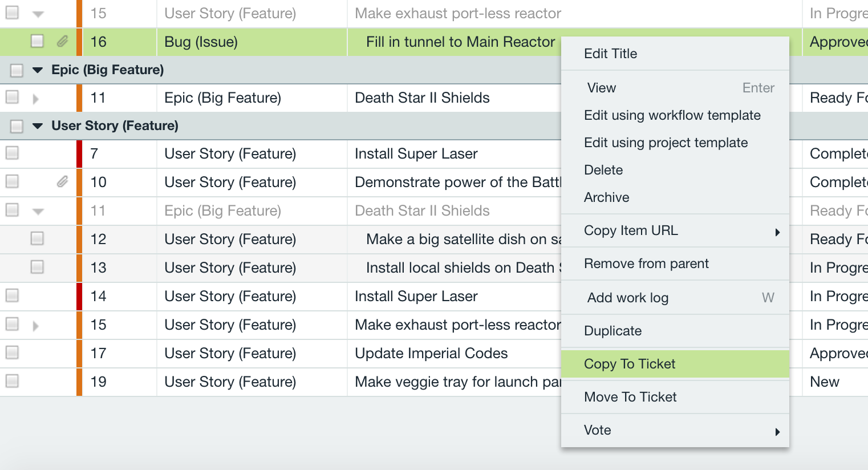Screen dimensions: 868x470
Task: Open the Copy Item URL submenu
Action: 631,230
